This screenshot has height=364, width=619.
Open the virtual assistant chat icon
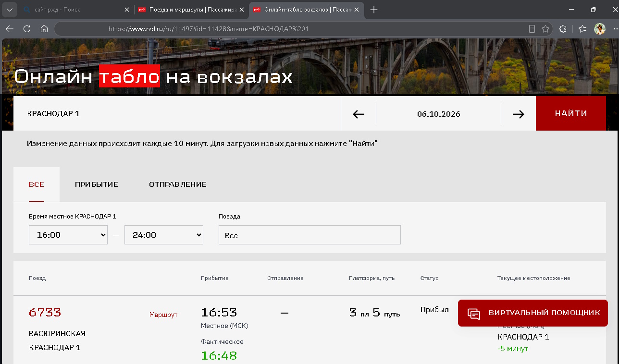[474, 313]
